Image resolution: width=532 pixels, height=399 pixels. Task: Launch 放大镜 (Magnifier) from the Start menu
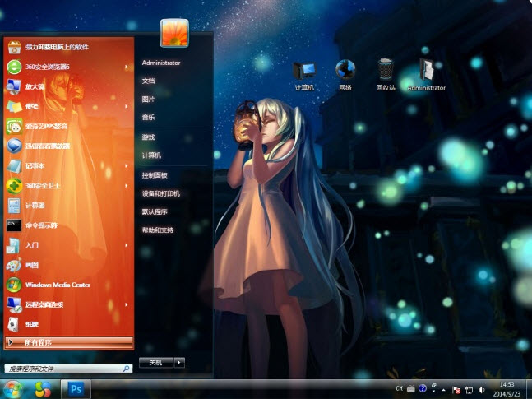[37, 86]
